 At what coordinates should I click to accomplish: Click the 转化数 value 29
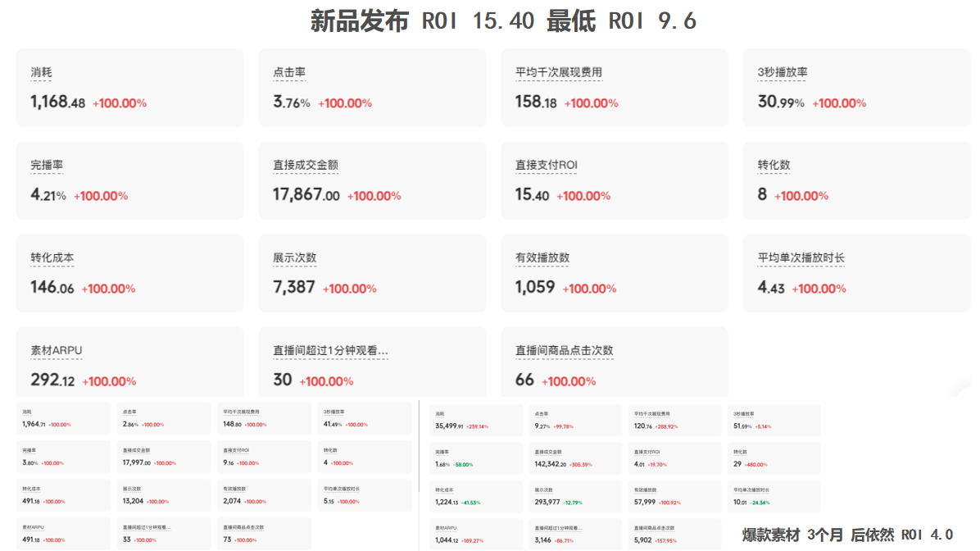click(x=737, y=464)
